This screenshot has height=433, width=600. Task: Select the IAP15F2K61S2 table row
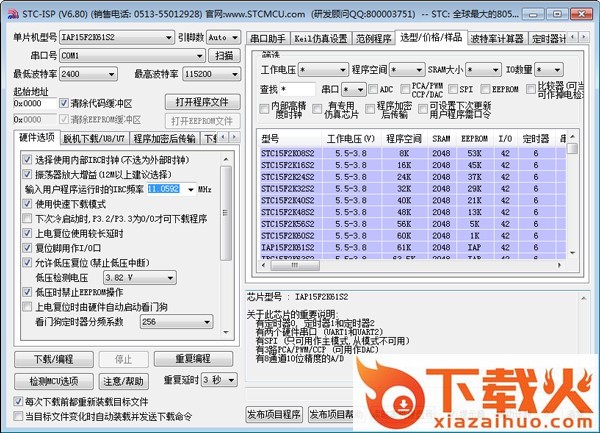(412, 247)
